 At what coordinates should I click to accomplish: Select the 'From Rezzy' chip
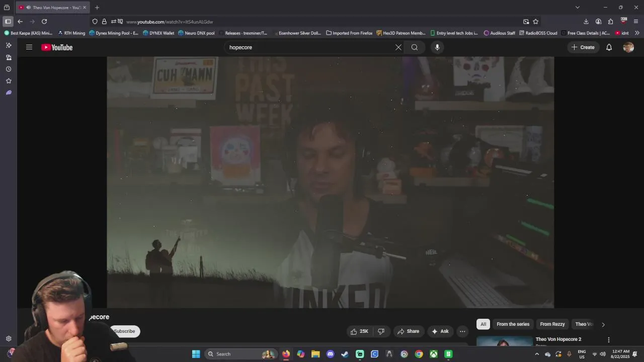click(552, 324)
